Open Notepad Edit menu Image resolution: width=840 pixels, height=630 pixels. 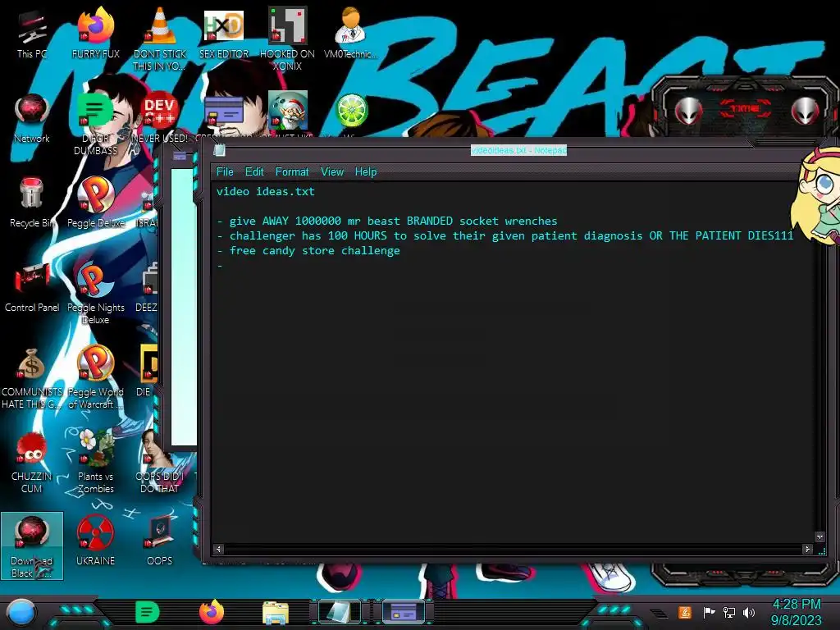tap(254, 172)
